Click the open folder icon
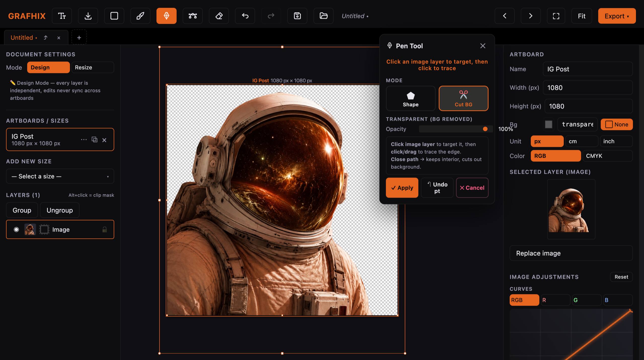644x360 pixels. point(324,16)
